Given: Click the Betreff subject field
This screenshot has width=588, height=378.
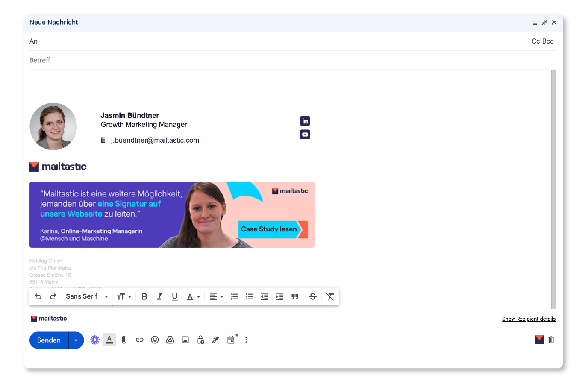Looking at the screenshot, I should click(292, 60).
